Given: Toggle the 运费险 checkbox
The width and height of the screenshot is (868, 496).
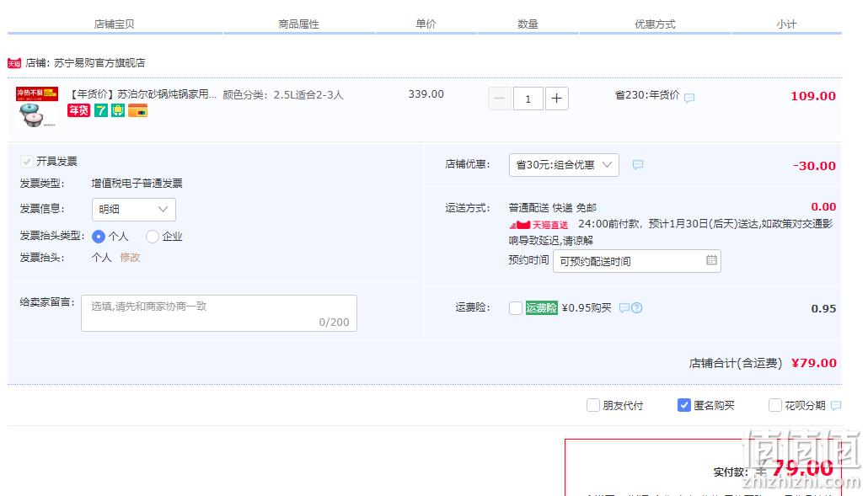Looking at the screenshot, I should pyautogui.click(x=516, y=308).
